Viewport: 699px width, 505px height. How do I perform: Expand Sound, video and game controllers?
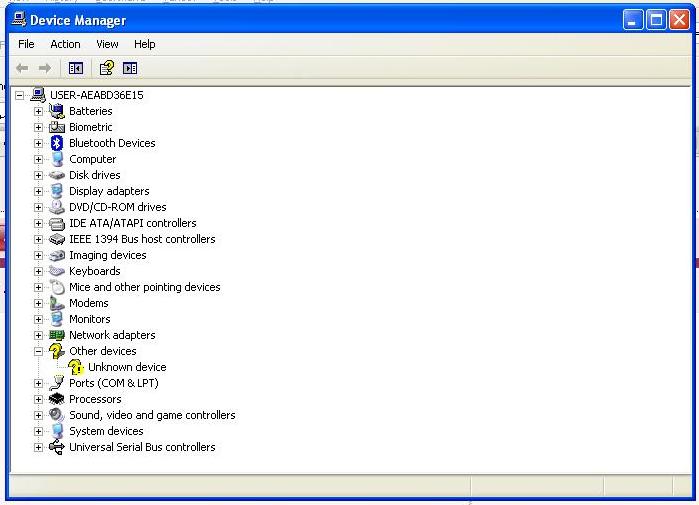(x=38, y=415)
